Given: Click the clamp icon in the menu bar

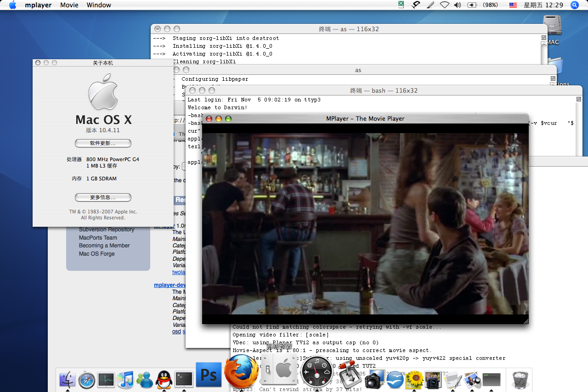Looking at the screenshot, I should tap(416, 5).
